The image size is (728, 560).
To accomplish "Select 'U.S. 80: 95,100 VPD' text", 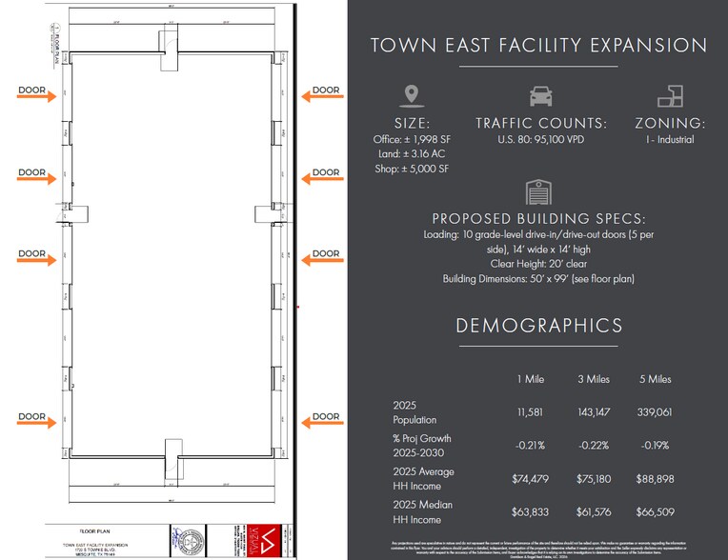I will tap(541, 139).
